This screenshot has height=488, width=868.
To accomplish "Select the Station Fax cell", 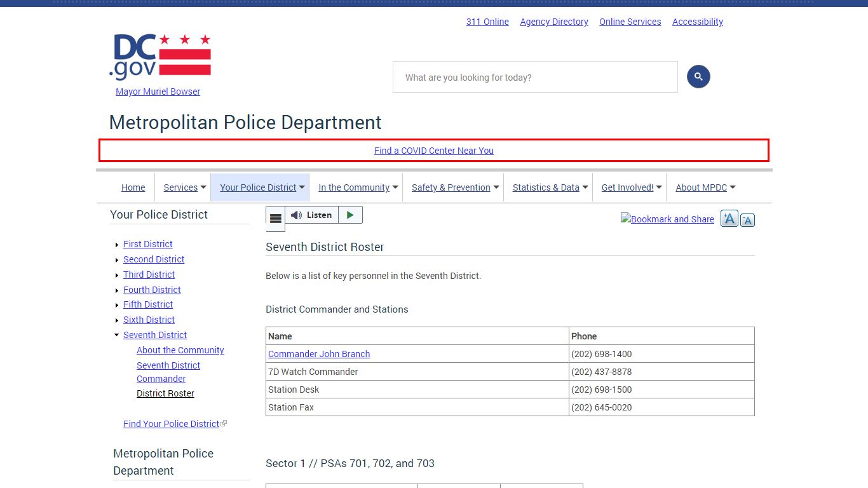I will [x=417, y=407].
